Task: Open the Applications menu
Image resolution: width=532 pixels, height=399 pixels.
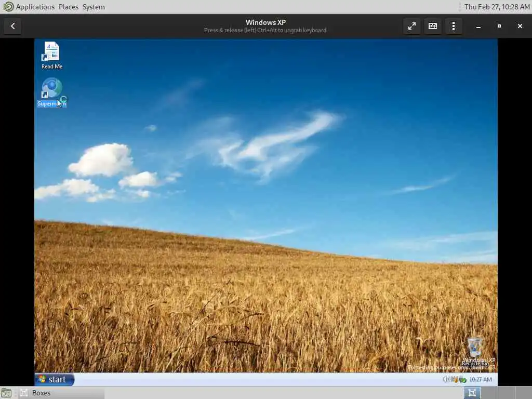Action: click(35, 7)
